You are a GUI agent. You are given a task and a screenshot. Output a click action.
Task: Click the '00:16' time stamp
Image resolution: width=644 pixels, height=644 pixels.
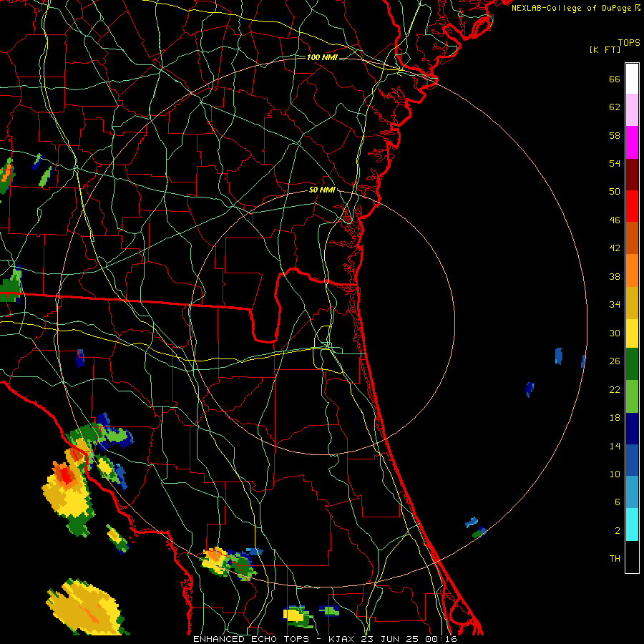click(441, 639)
